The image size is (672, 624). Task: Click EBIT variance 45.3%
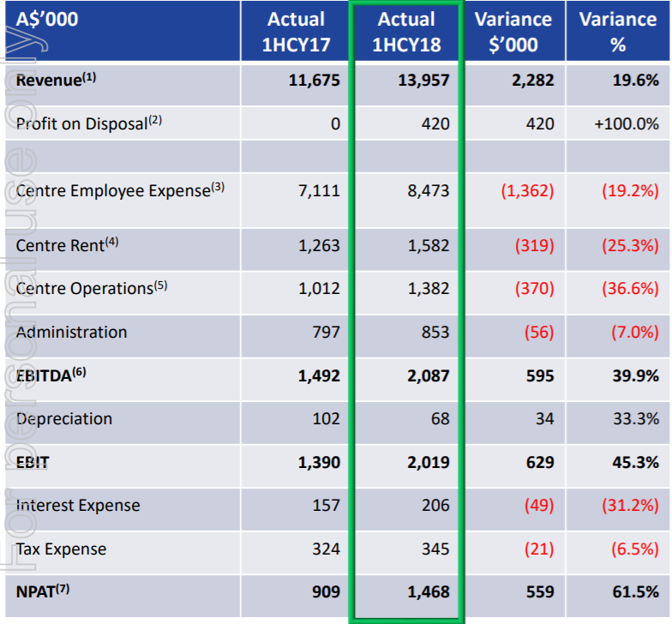click(x=636, y=463)
